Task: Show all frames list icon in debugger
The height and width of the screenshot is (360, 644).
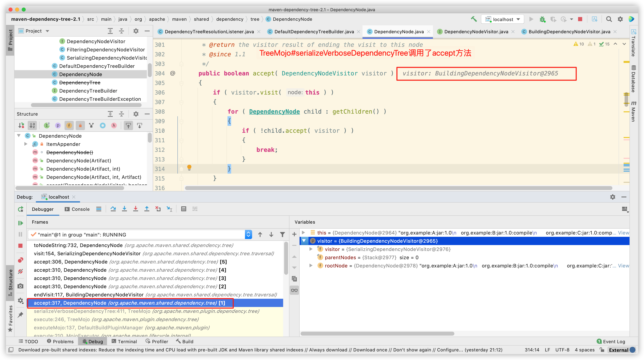Action: tap(99, 209)
